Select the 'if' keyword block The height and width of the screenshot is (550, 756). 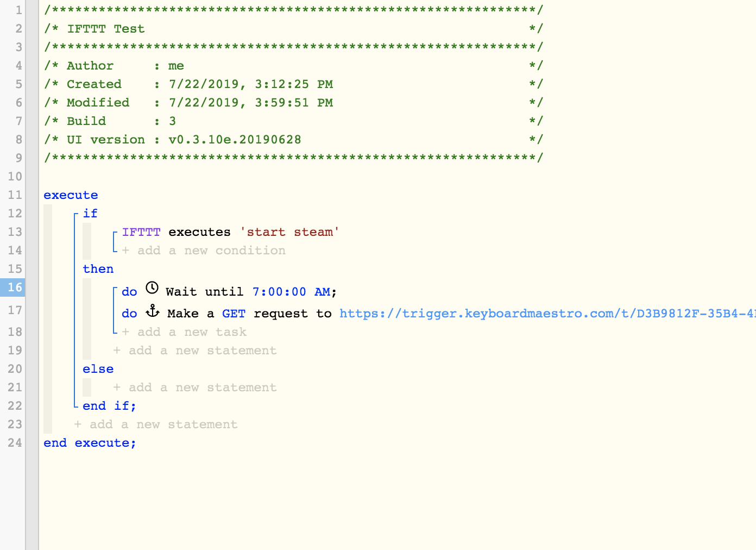(90, 214)
